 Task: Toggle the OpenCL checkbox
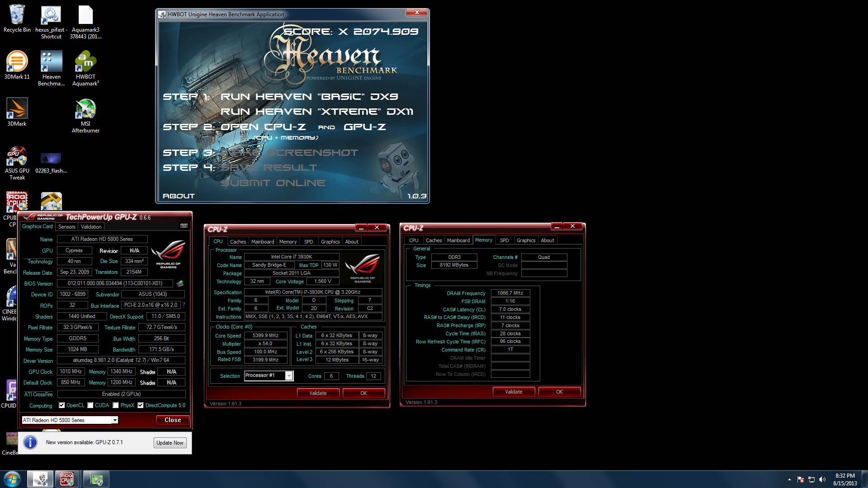61,405
